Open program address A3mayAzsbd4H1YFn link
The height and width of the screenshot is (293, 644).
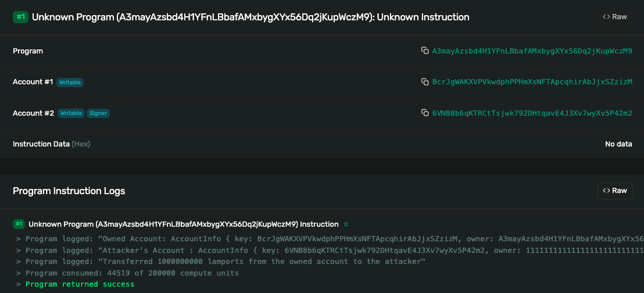click(x=532, y=51)
